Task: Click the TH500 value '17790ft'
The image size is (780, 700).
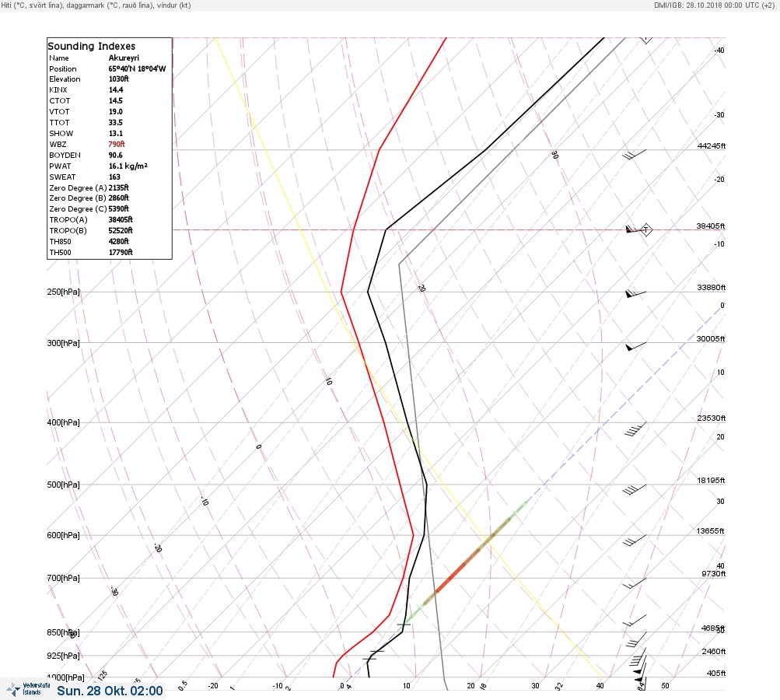Action: click(121, 252)
